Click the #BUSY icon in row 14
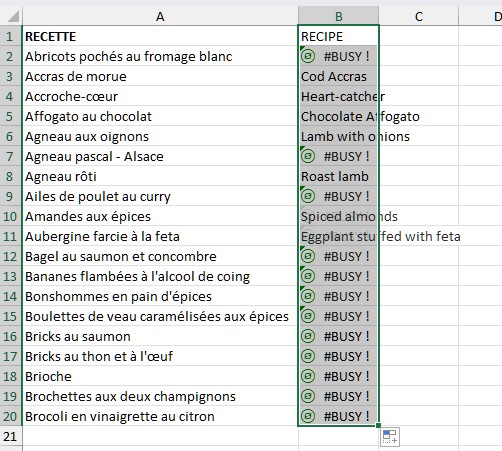This screenshot has height=451, width=502. pos(308,296)
